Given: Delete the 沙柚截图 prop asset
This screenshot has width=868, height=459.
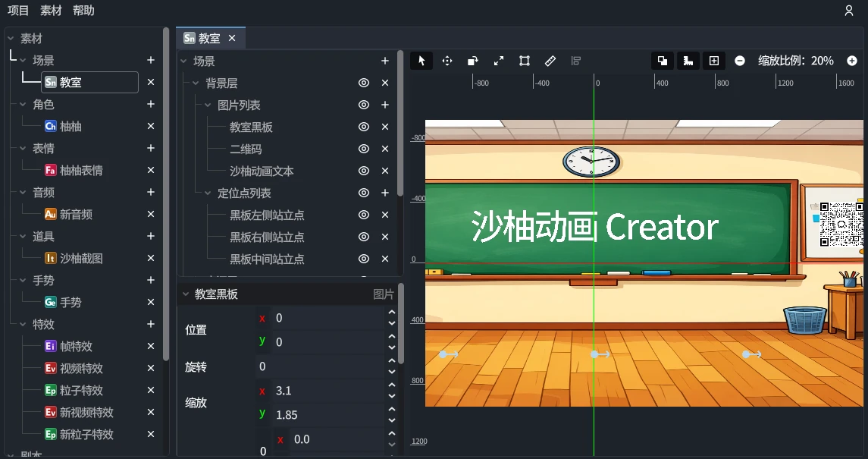Looking at the screenshot, I should click(151, 258).
